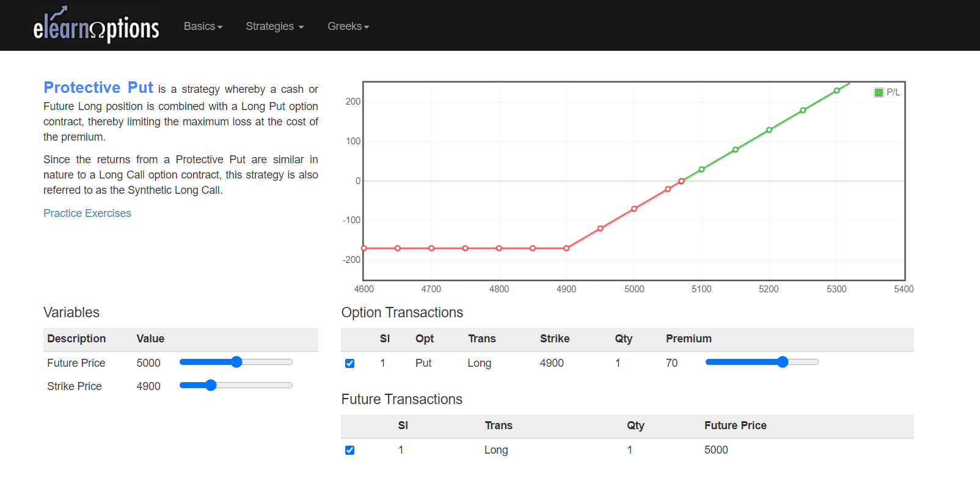980x486 pixels.
Task: Click the Protective Put heading
Action: [x=98, y=88]
